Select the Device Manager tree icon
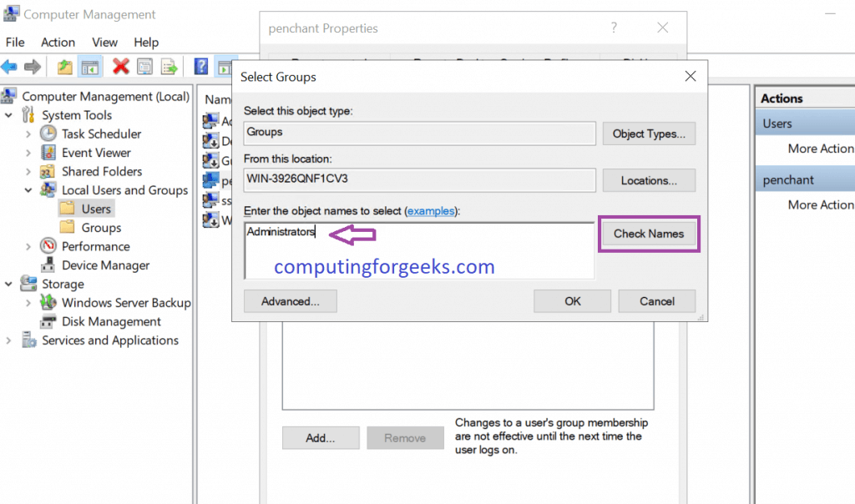Viewport: 855px width, 504px height. pos(48,265)
